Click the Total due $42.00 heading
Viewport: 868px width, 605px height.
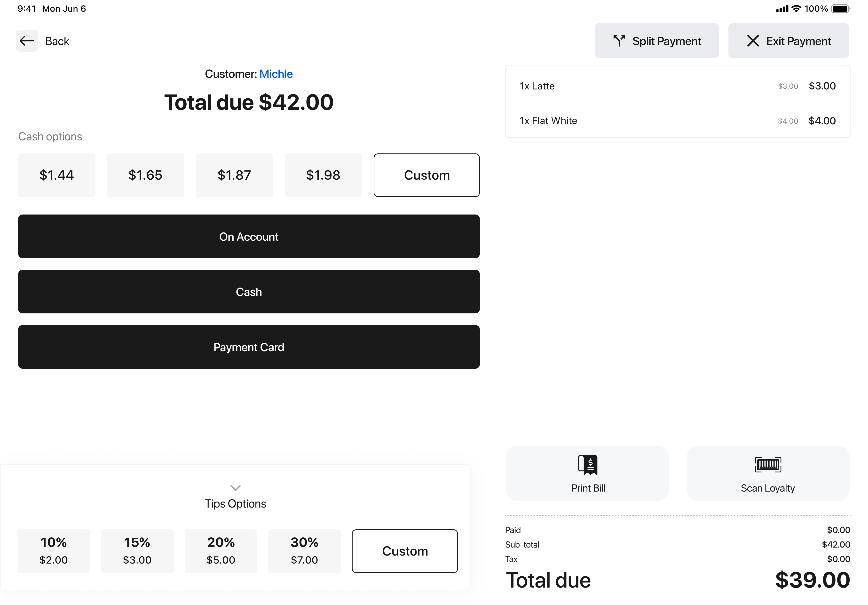pos(249,102)
